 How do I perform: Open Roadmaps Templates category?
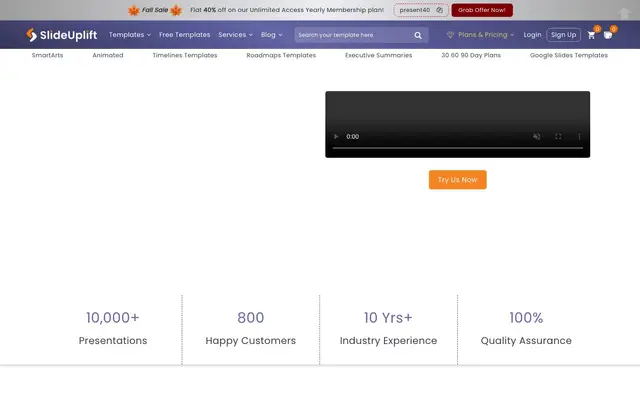click(281, 56)
